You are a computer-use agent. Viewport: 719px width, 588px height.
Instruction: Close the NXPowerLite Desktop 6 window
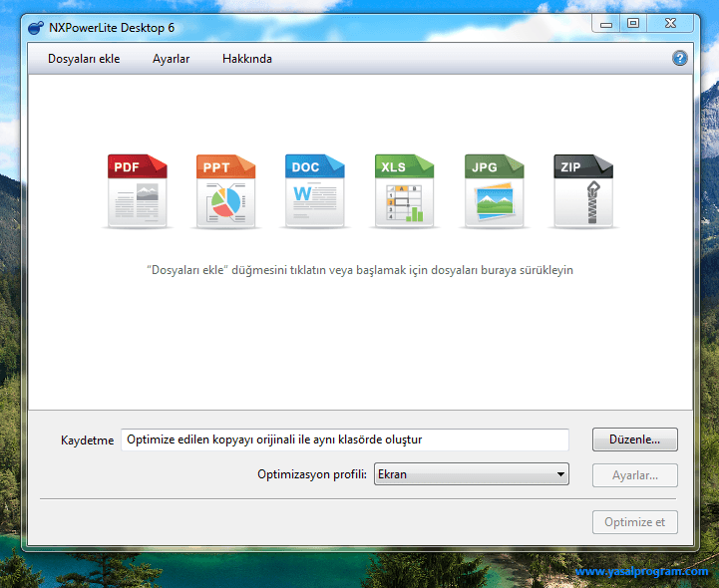click(x=669, y=23)
